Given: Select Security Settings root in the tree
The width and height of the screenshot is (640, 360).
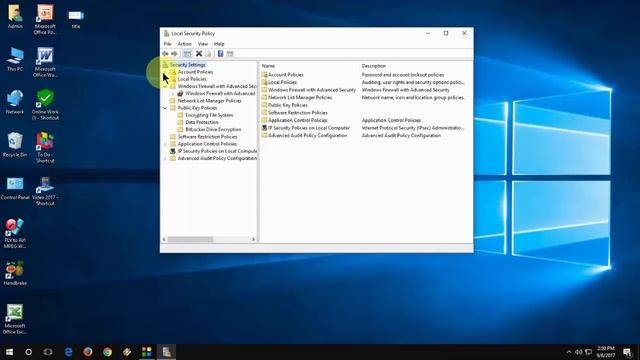Looking at the screenshot, I should [x=187, y=65].
